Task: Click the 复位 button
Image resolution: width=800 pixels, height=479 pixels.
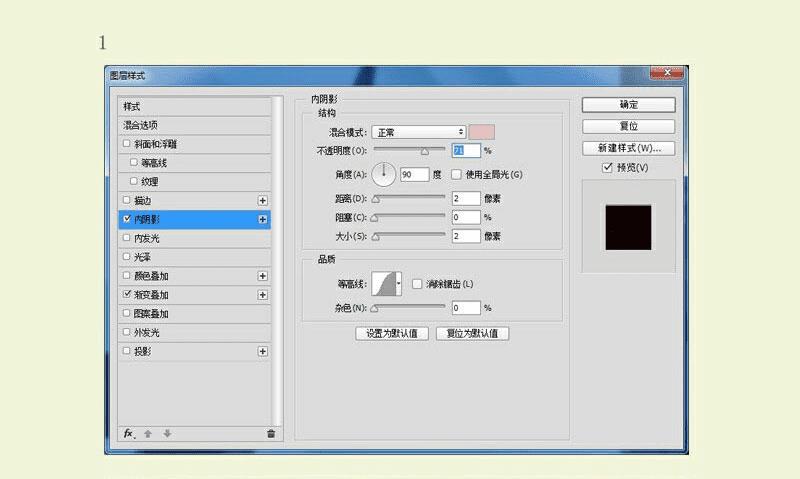Action: coord(629,126)
